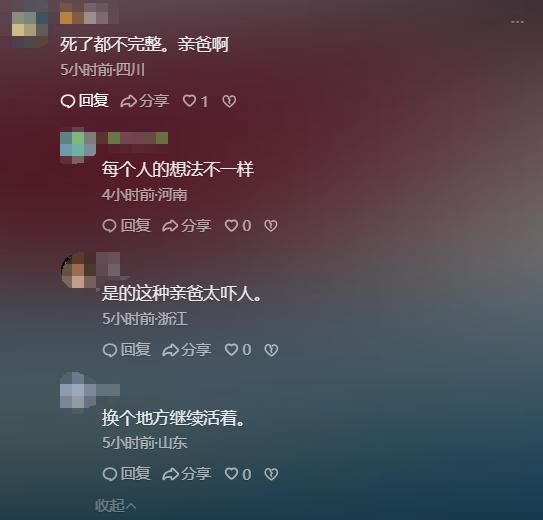The width and height of the screenshot is (543, 520).
Task: Open the top commenter's avatar profile
Action: [x=29, y=29]
